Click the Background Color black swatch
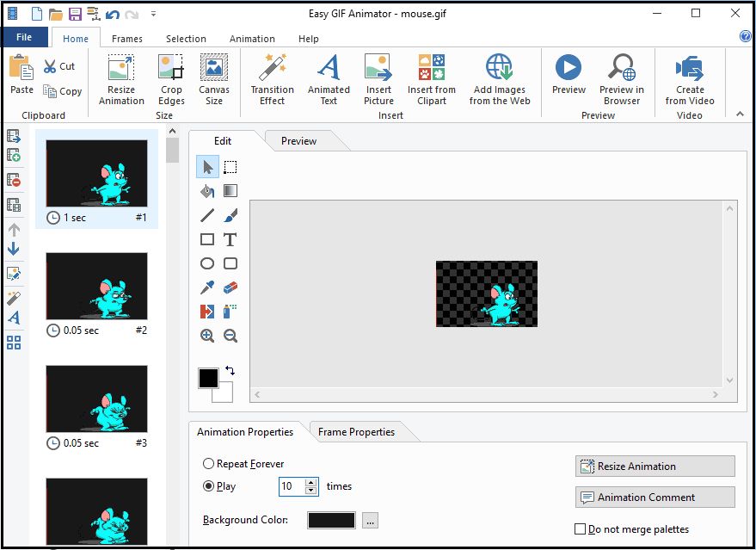The width and height of the screenshot is (756, 550). point(331,520)
